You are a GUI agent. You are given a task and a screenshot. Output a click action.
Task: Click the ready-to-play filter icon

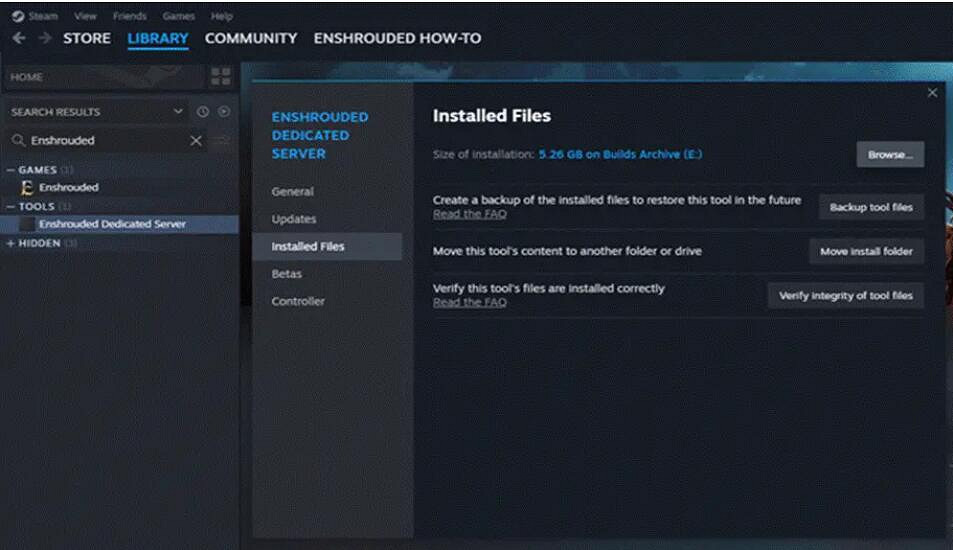coord(223,112)
